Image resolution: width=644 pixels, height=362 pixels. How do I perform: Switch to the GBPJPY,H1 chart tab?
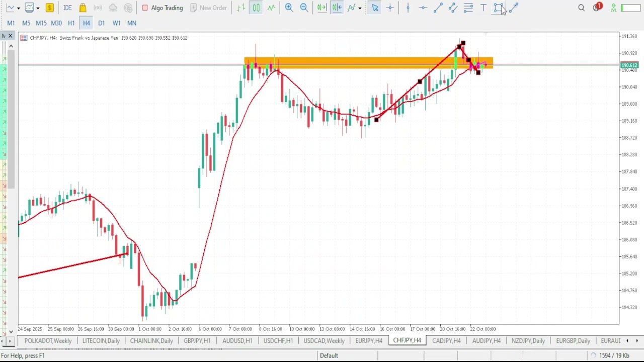click(x=197, y=341)
